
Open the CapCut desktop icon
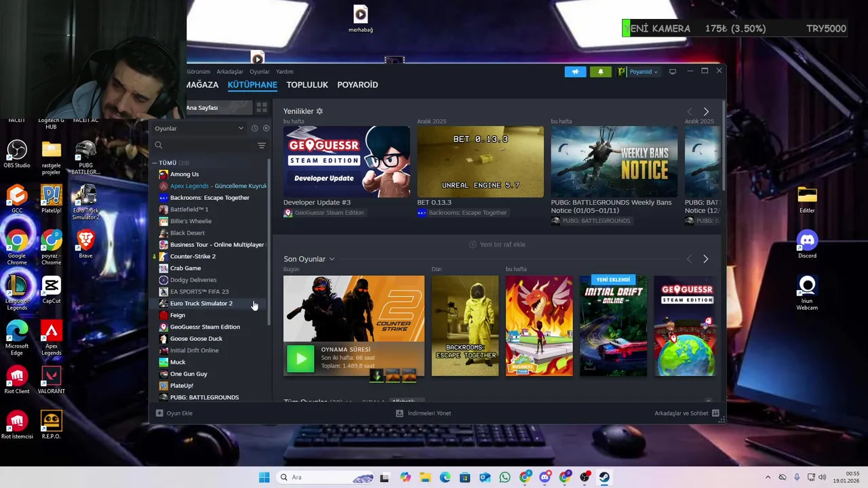[52, 290]
